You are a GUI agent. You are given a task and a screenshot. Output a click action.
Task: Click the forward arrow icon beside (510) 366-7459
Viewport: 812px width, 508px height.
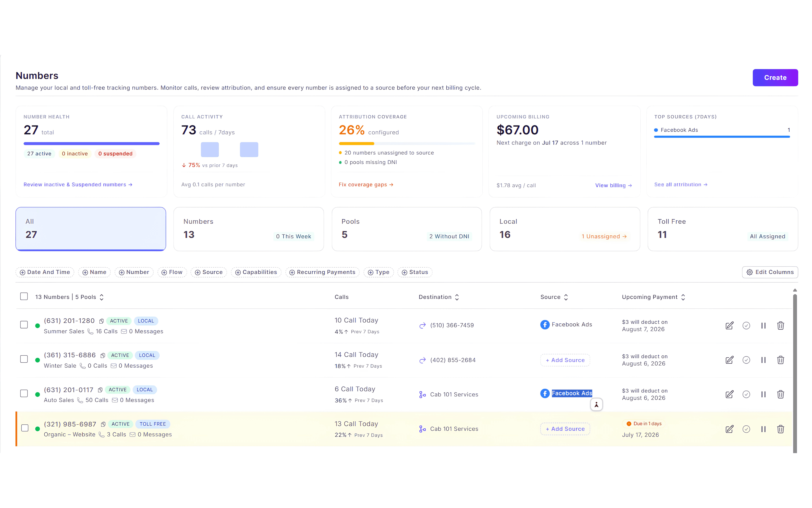click(422, 325)
